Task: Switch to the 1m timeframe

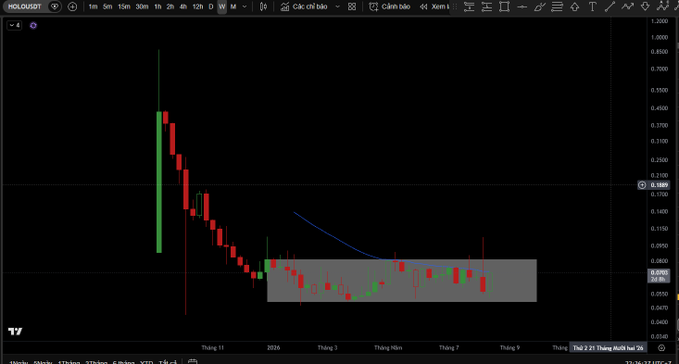Action: (x=93, y=6)
